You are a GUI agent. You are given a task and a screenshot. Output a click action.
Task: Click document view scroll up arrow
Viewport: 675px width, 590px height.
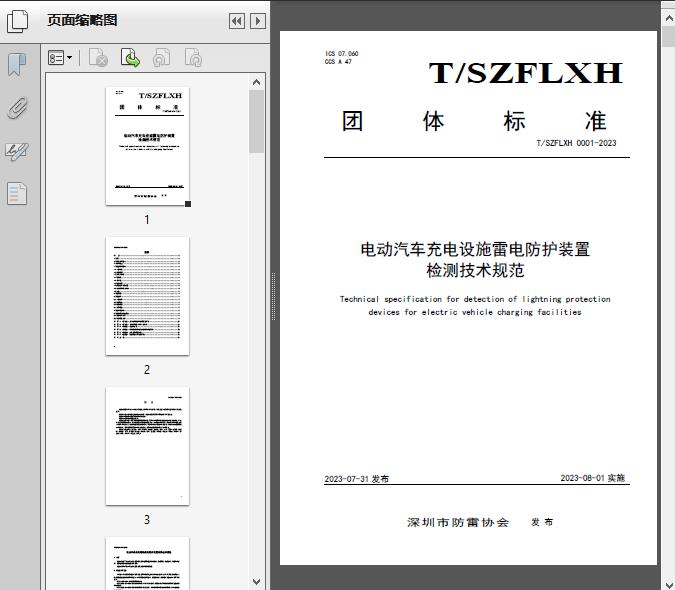tap(669, 18)
